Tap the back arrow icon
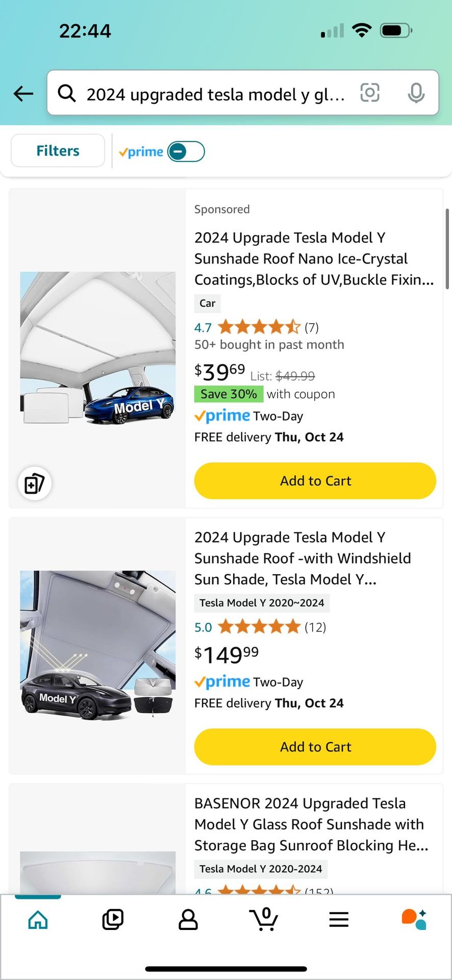The width and height of the screenshot is (452, 980). click(x=23, y=93)
